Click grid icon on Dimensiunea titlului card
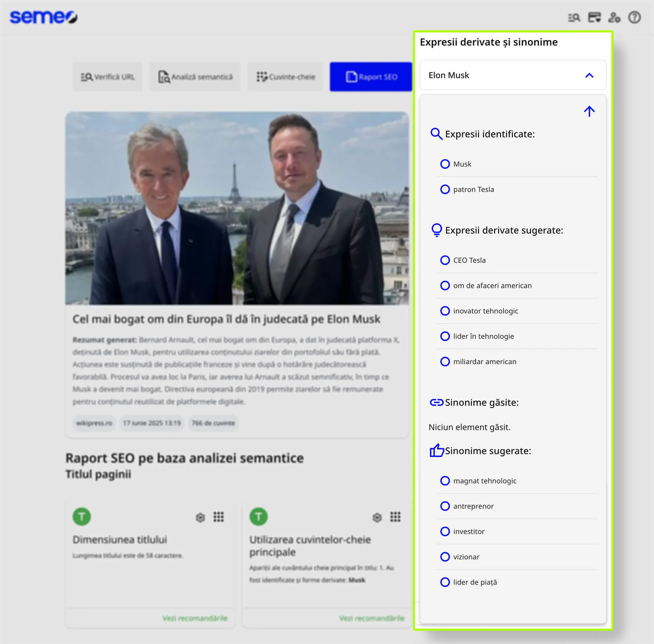The image size is (654, 644). [218, 517]
